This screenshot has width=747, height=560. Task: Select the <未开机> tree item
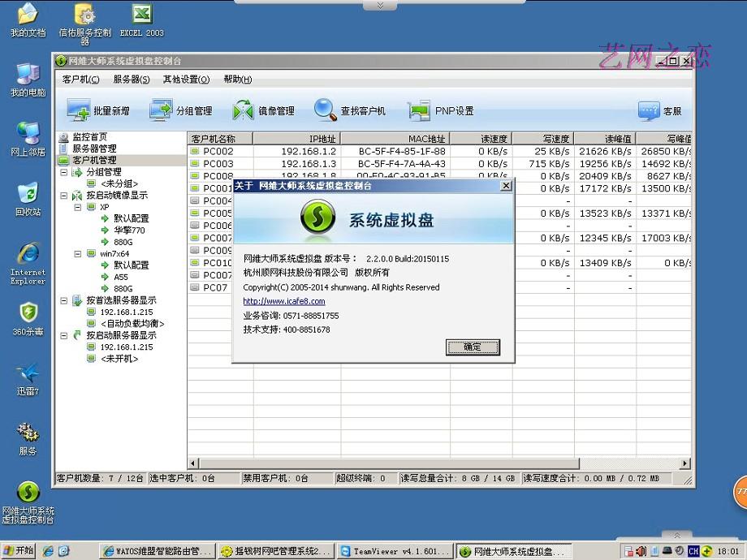click(x=119, y=359)
